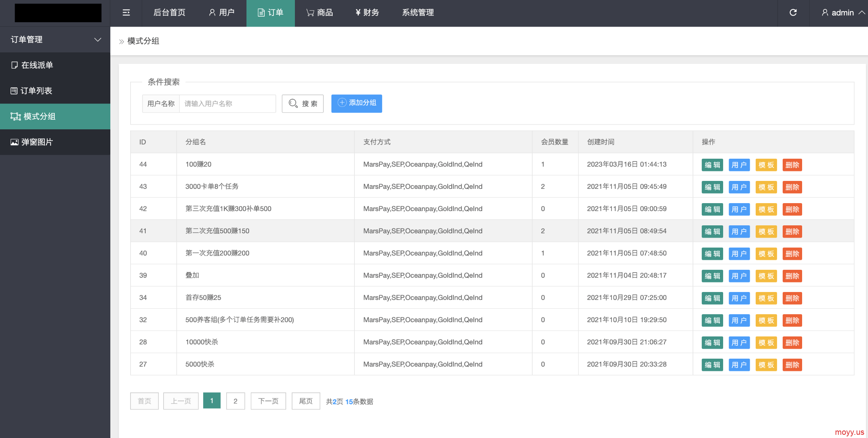Open 模板 for group 42 row
Viewport: 868px width, 438px height.
click(x=766, y=209)
